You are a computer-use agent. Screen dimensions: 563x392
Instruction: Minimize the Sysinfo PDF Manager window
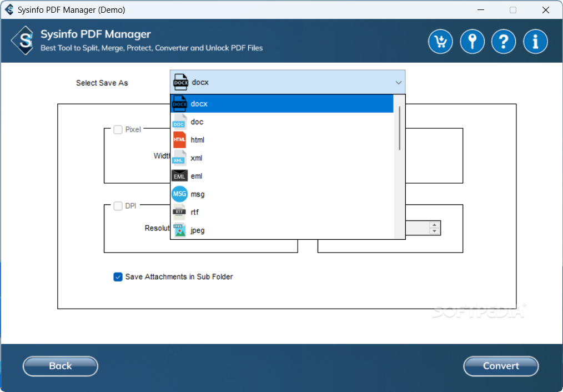[x=481, y=9]
